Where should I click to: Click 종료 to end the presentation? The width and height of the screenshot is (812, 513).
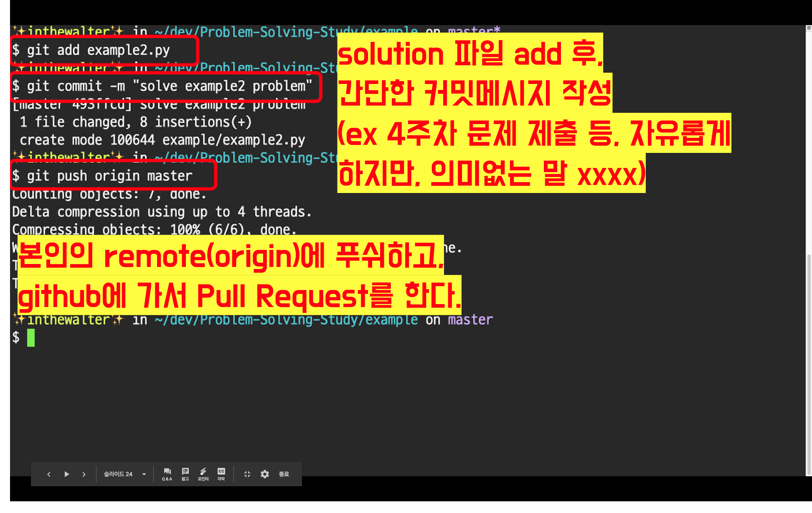click(284, 474)
